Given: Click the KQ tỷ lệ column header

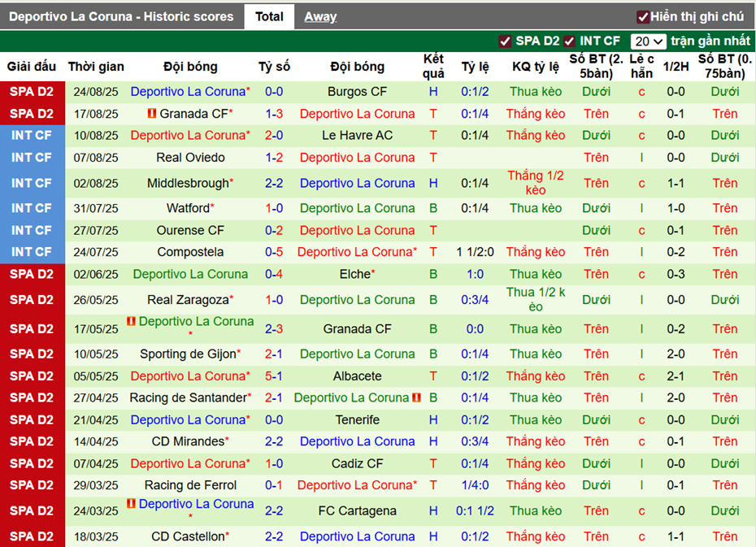Looking at the screenshot, I should point(536,67).
